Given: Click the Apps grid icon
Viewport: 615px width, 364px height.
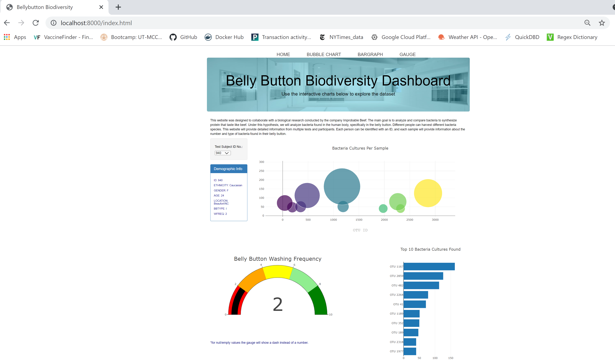Looking at the screenshot, I should pyautogui.click(x=7, y=37).
